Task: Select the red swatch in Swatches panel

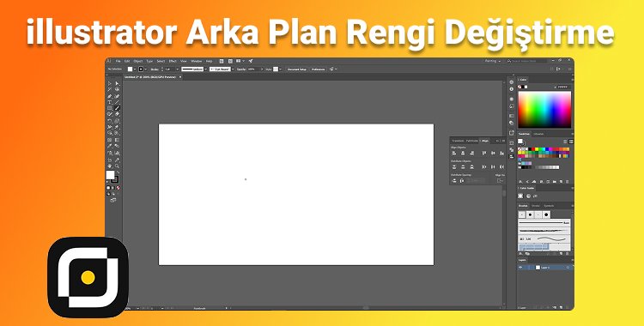Action: pos(533,149)
